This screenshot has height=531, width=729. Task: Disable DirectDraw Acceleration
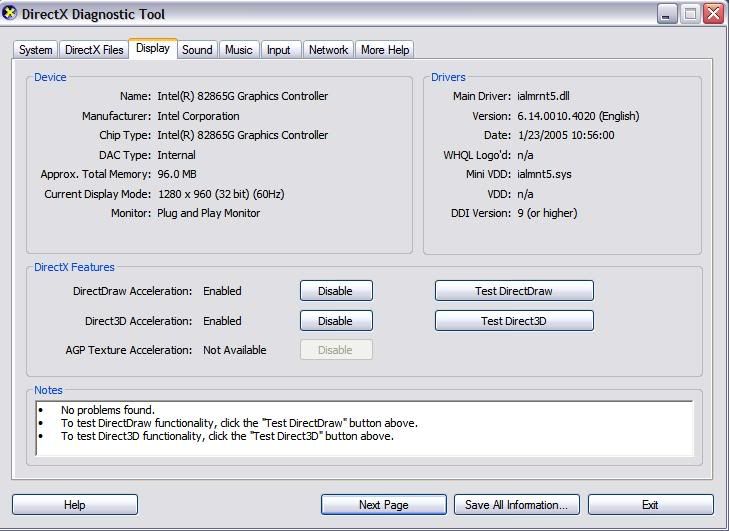(x=336, y=291)
